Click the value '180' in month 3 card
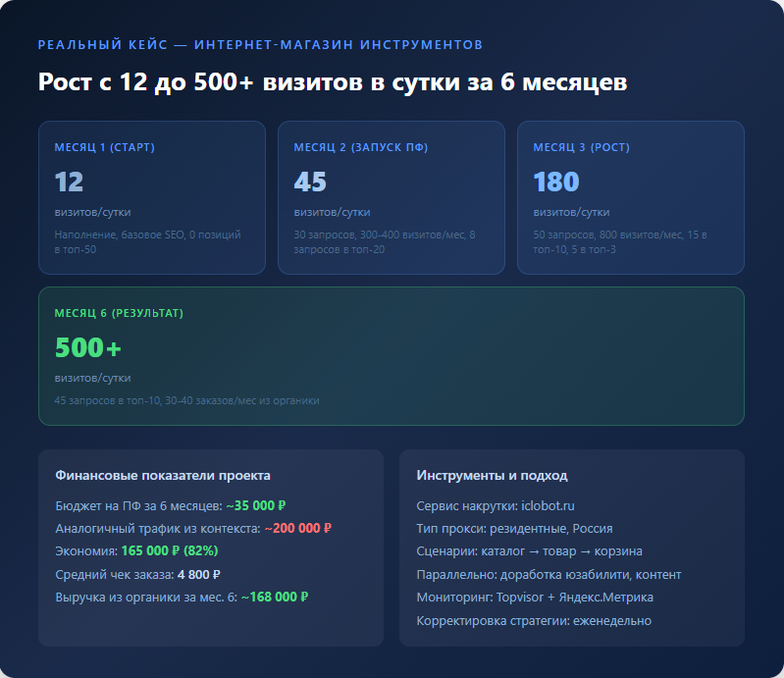 pyautogui.click(x=556, y=182)
